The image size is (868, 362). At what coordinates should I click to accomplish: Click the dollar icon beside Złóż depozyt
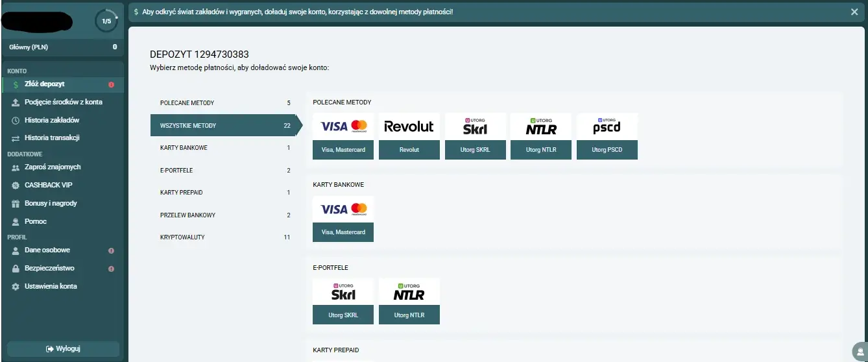click(x=16, y=84)
